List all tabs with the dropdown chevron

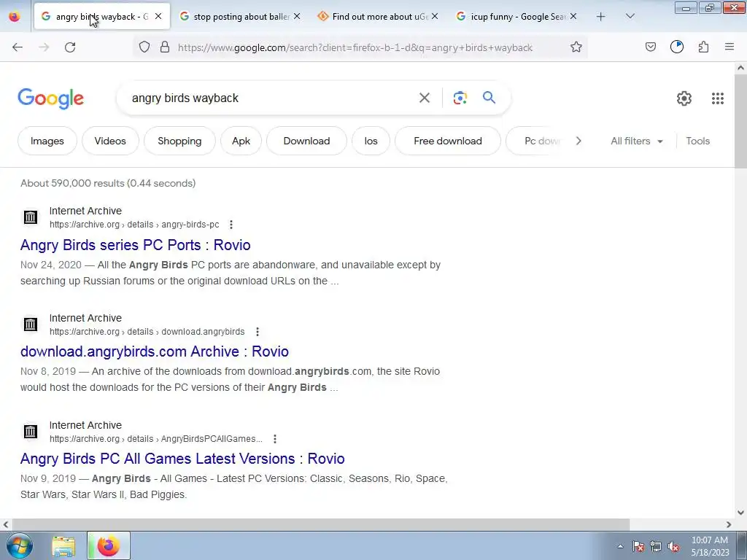pyautogui.click(x=630, y=17)
